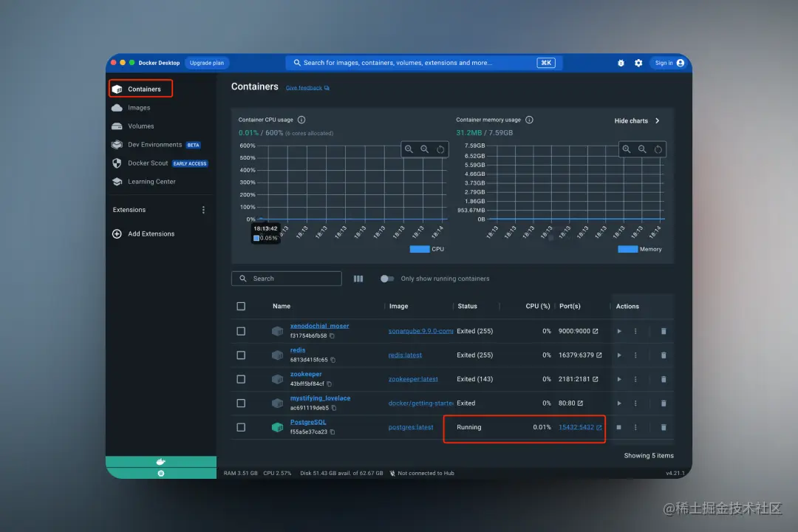This screenshot has height=532, width=798.
Task: Copy the xenodochial_moser container ID
Action: (x=332, y=336)
